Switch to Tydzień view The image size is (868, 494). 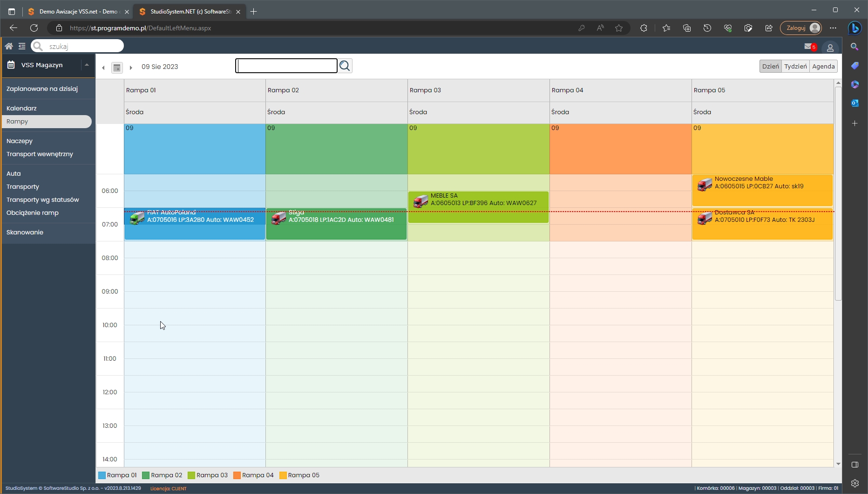pos(795,66)
